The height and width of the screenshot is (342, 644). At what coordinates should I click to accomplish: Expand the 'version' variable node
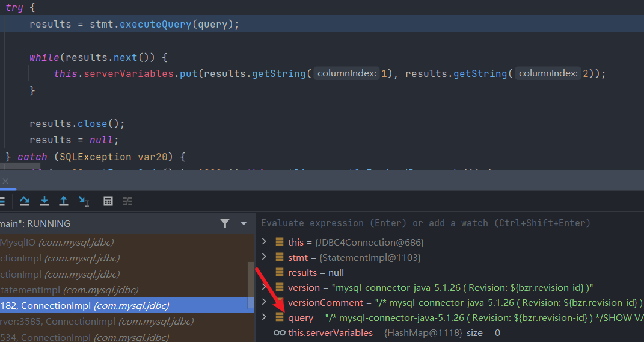263,287
